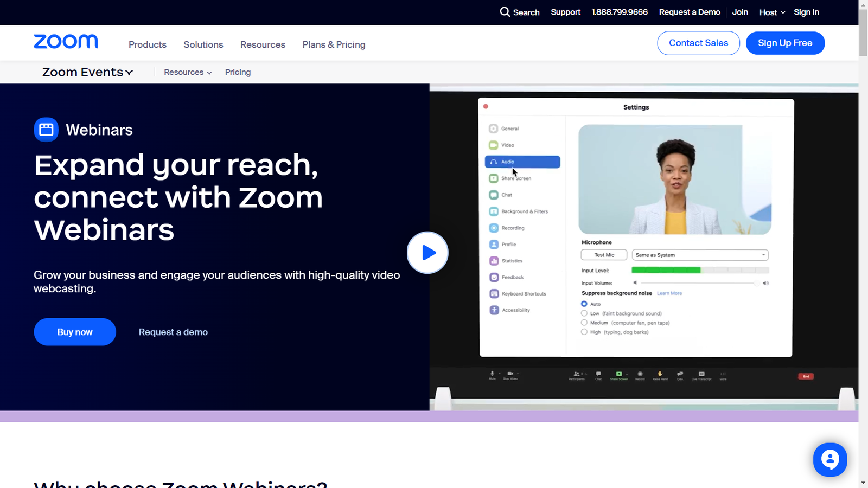Screen dimensions: 868x488
Task: Click Recording icon in Settings sidebar
Action: click(x=494, y=228)
